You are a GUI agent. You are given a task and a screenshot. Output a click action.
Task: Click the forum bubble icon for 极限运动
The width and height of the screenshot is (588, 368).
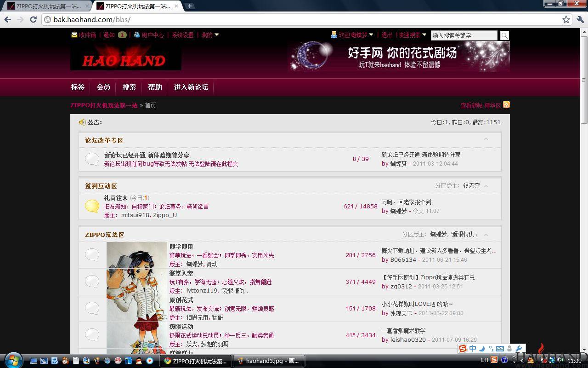click(x=92, y=335)
